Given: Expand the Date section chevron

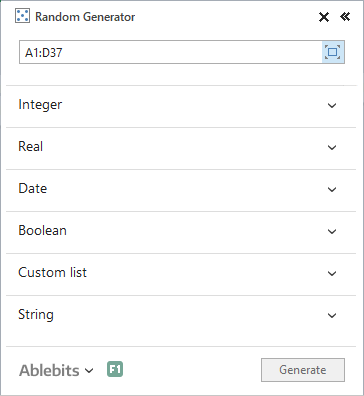Looking at the screenshot, I should tap(332, 190).
